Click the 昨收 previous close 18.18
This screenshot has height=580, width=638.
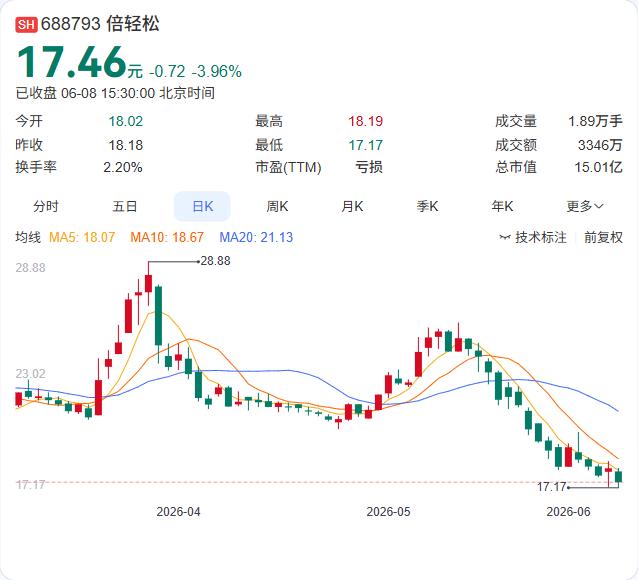(126, 145)
